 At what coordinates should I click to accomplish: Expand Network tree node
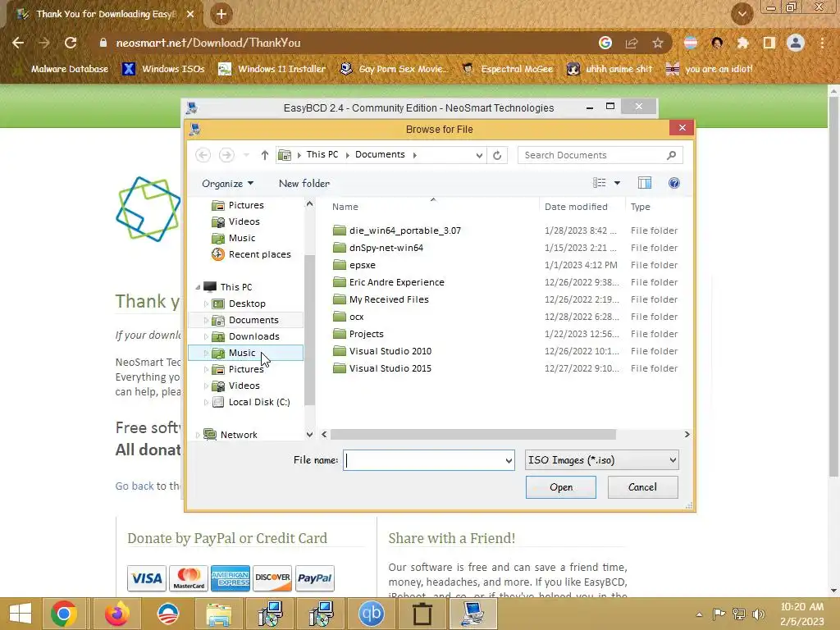tap(198, 435)
